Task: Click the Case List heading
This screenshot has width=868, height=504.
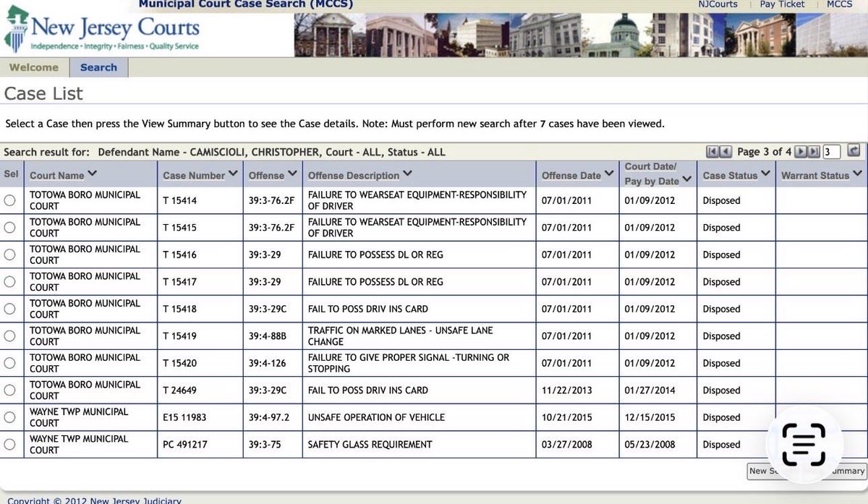Action: coord(43,93)
